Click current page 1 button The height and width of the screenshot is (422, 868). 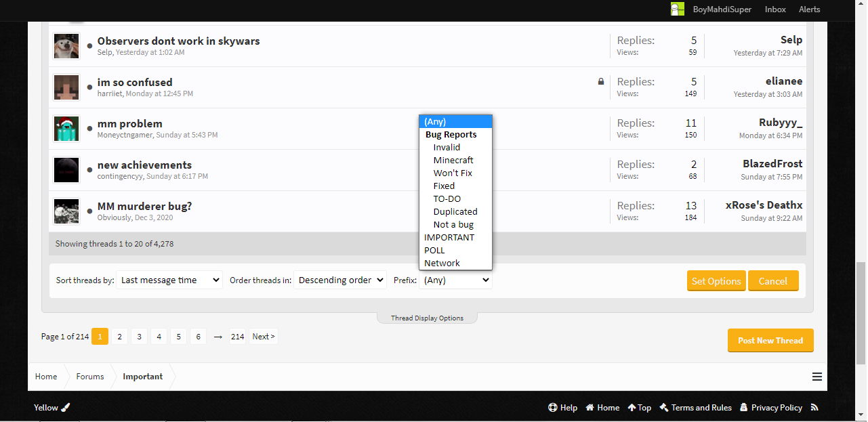(x=100, y=337)
